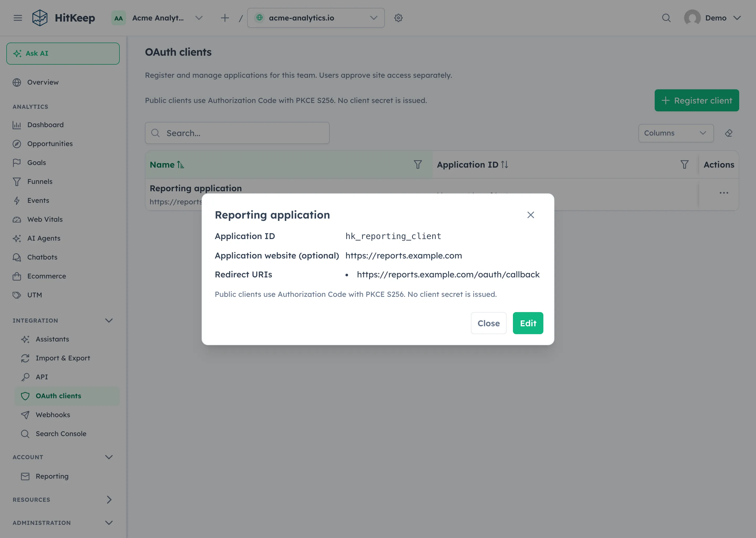Collapse the Integration section
This screenshot has height=538, width=756.
click(109, 320)
